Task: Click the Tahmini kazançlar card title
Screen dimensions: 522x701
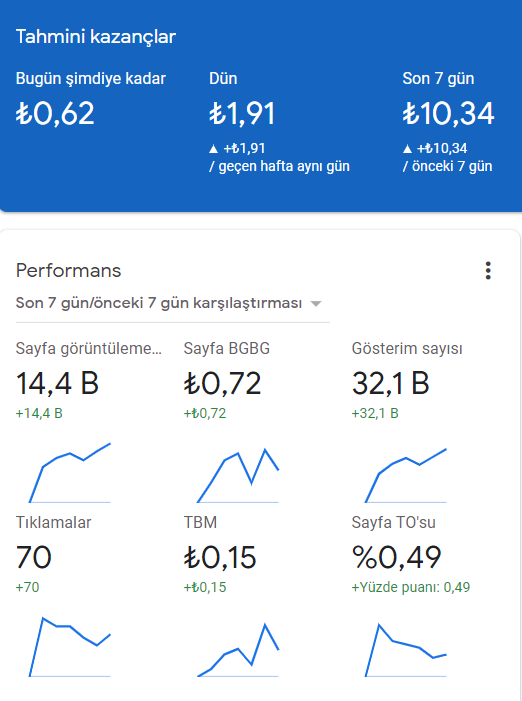Action: coord(96,37)
